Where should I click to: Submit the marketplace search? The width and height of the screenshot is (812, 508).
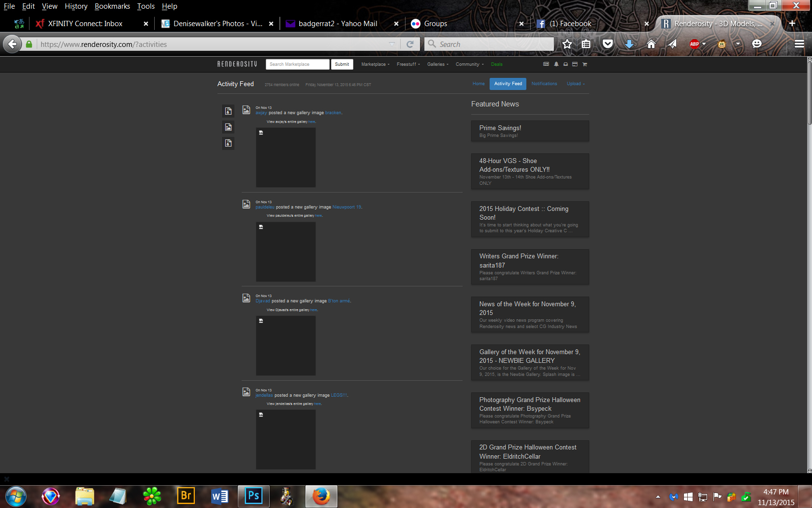(x=342, y=64)
